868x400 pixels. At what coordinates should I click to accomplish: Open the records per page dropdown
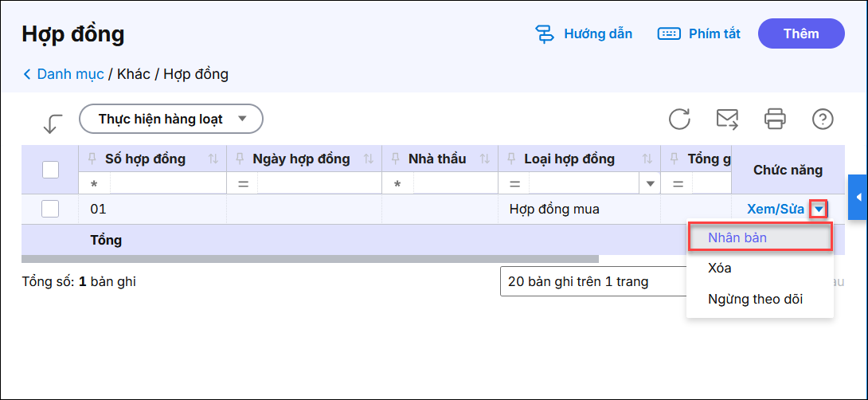tap(589, 281)
